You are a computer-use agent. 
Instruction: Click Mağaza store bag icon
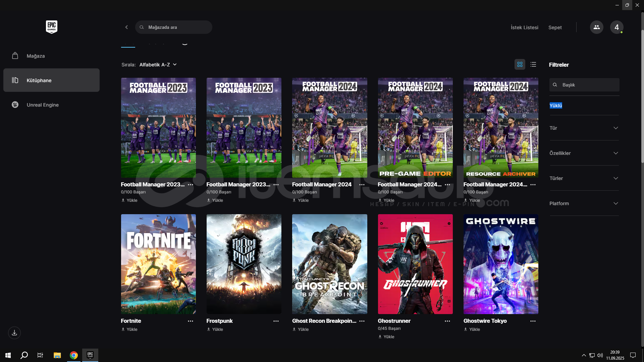click(x=15, y=56)
